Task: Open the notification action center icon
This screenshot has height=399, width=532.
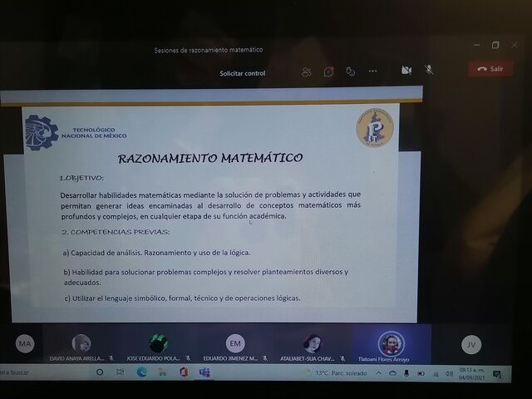Action: [x=497, y=374]
